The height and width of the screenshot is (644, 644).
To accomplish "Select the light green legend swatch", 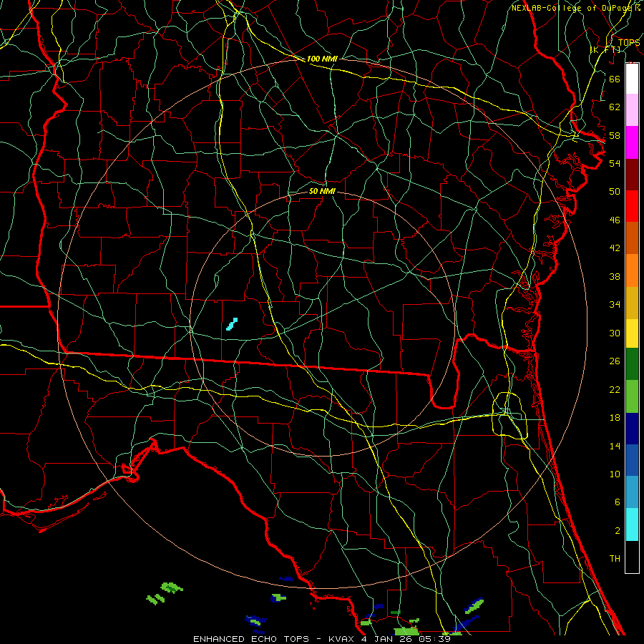I will point(632,396).
